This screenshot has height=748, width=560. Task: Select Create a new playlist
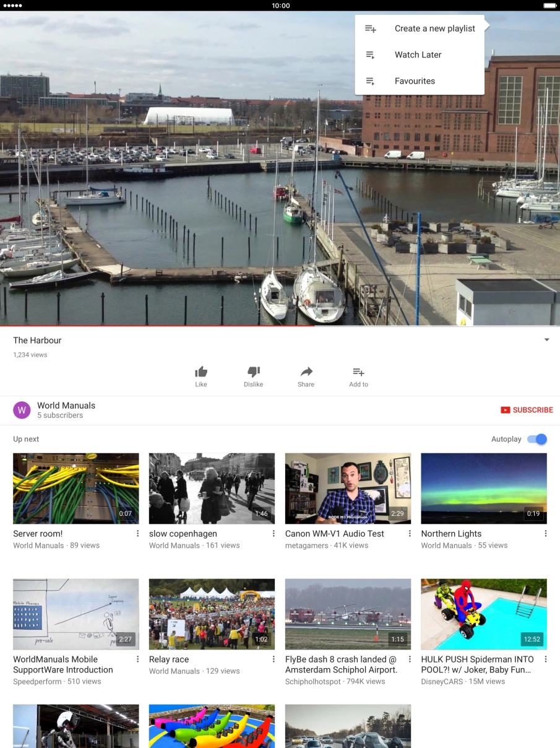point(434,28)
